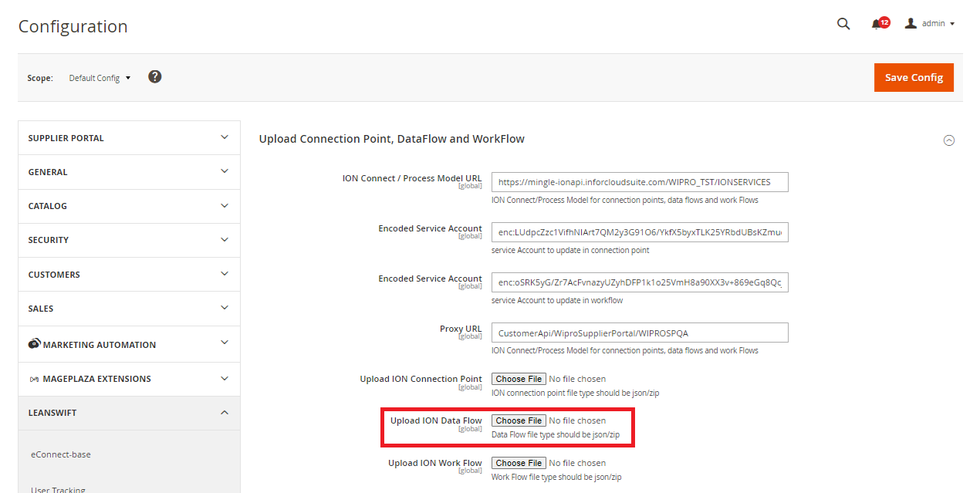Open the admin account menu
Viewport: 980px width, 493px height.
[x=929, y=23]
